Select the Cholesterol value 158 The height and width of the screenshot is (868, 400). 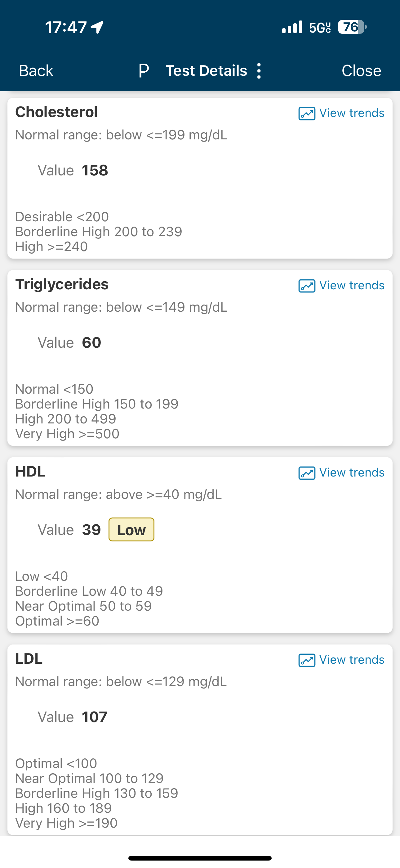[x=95, y=170]
